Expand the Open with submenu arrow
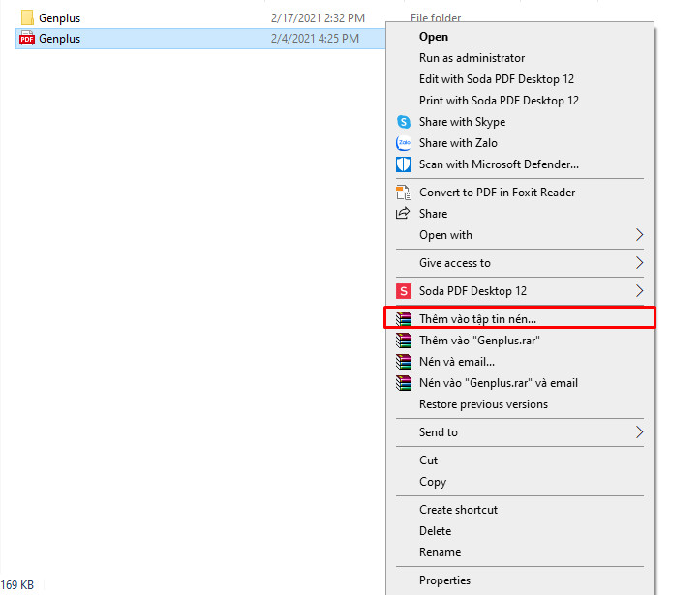The height and width of the screenshot is (595, 700). pos(639,235)
